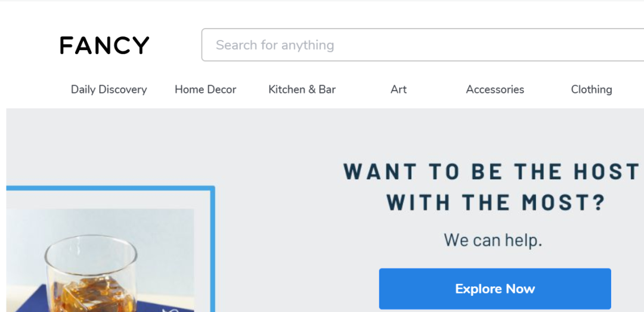Image resolution: width=644 pixels, height=312 pixels.
Task: Click the Explore Now button
Action: coord(495,289)
